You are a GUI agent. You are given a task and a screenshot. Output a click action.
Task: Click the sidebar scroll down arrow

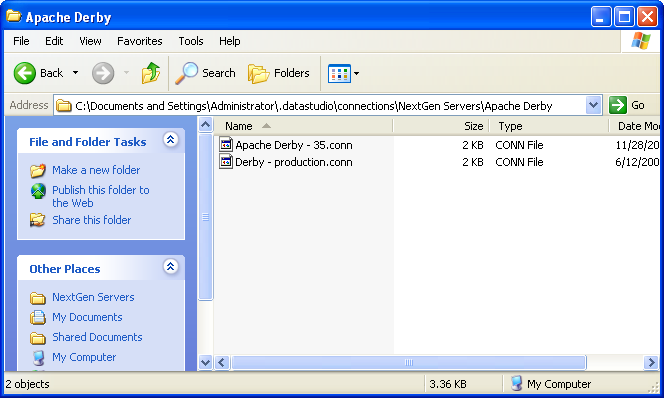click(205, 362)
